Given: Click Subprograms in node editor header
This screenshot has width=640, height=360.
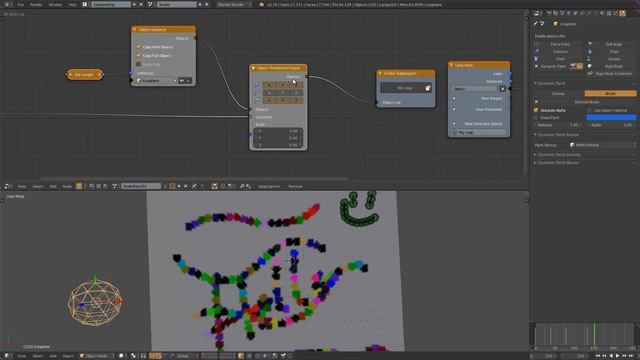Looking at the screenshot, I should (x=269, y=186).
